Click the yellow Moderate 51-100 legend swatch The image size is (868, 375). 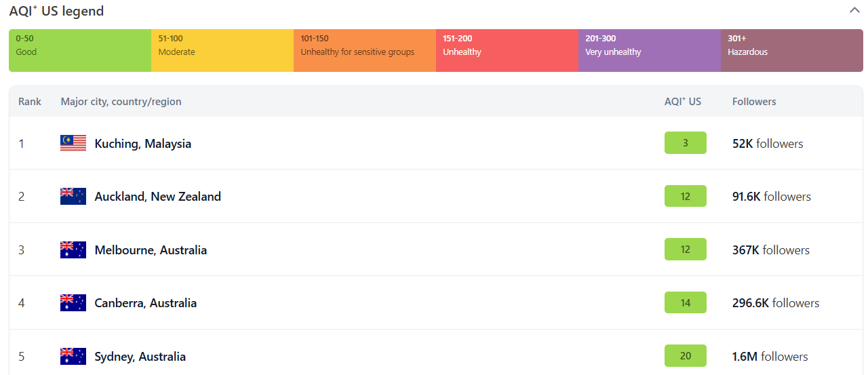(x=222, y=50)
